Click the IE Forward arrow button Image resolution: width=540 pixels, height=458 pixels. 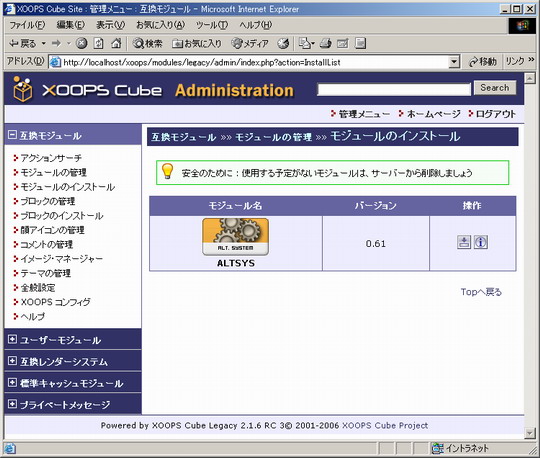pyautogui.click(x=56, y=43)
